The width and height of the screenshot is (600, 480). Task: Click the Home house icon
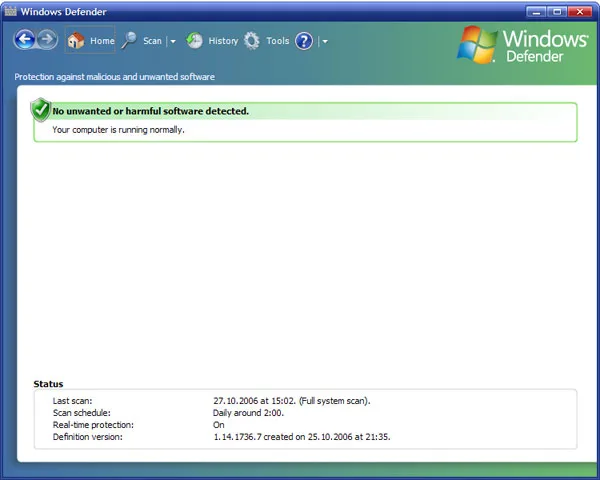click(76, 40)
